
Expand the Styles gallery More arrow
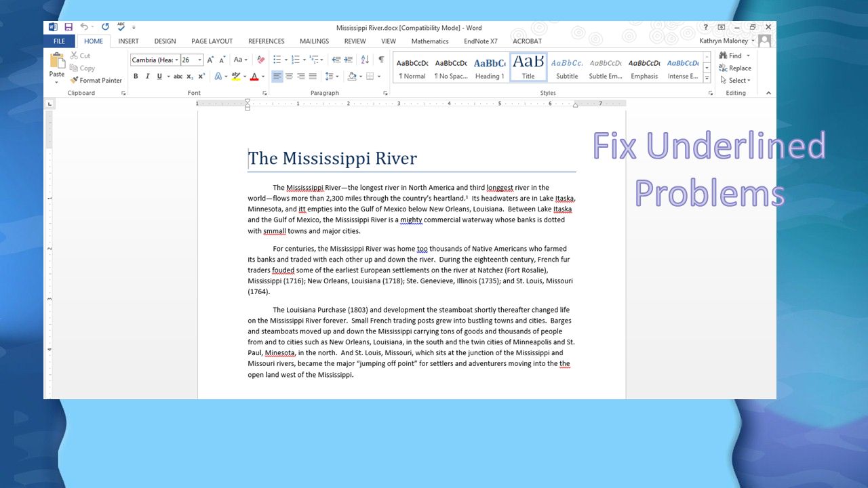coord(707,79)
